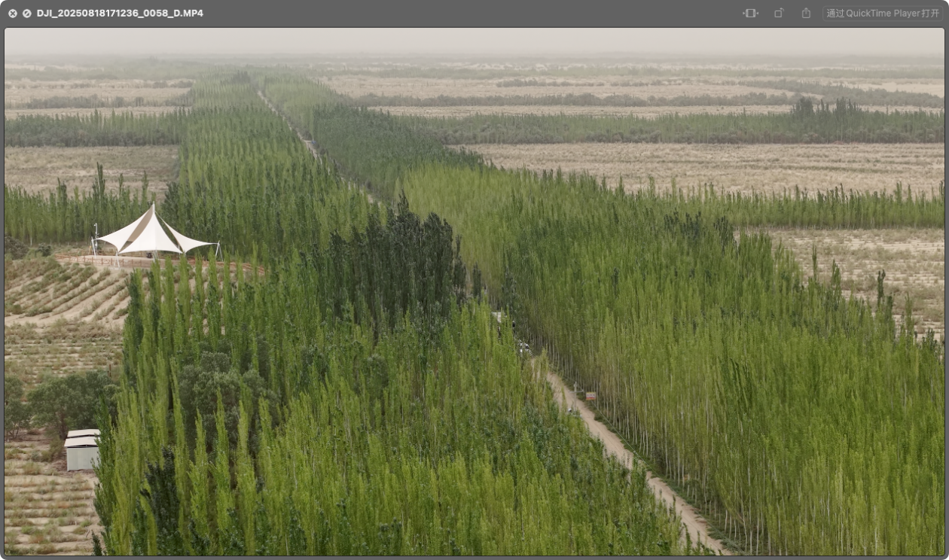Screen dimensions: 949x560
Task: Click the video preview to play it
Action: (x=474, y=292)
